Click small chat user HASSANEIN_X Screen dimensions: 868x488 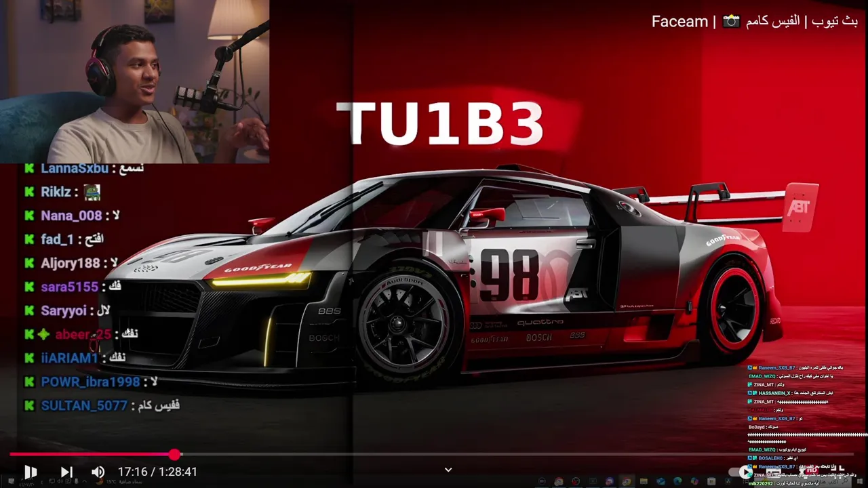click(x=774, y=393)
